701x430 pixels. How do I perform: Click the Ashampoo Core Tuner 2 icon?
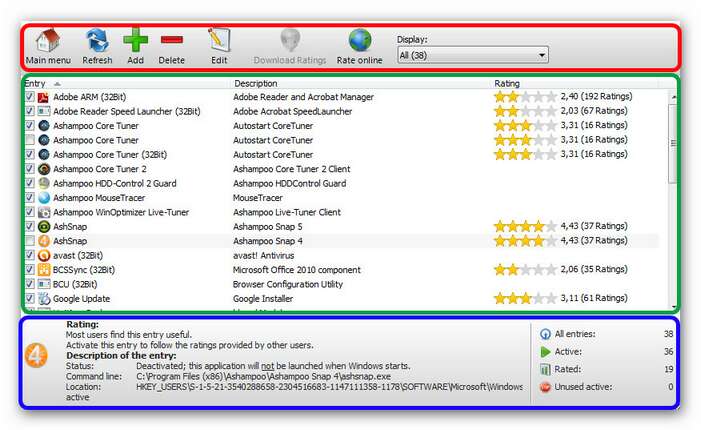tap(43, 169)
